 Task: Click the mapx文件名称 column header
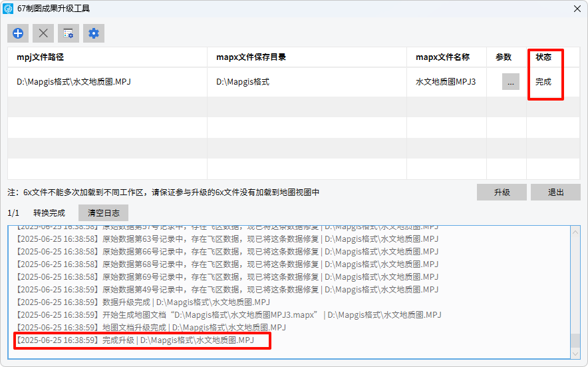(442, 57)
